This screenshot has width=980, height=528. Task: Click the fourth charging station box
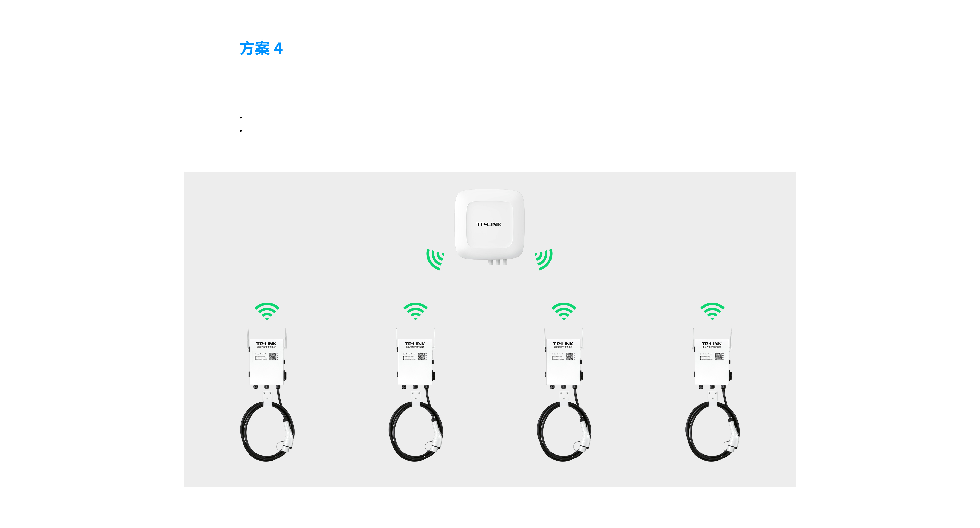tap(712, 361)
